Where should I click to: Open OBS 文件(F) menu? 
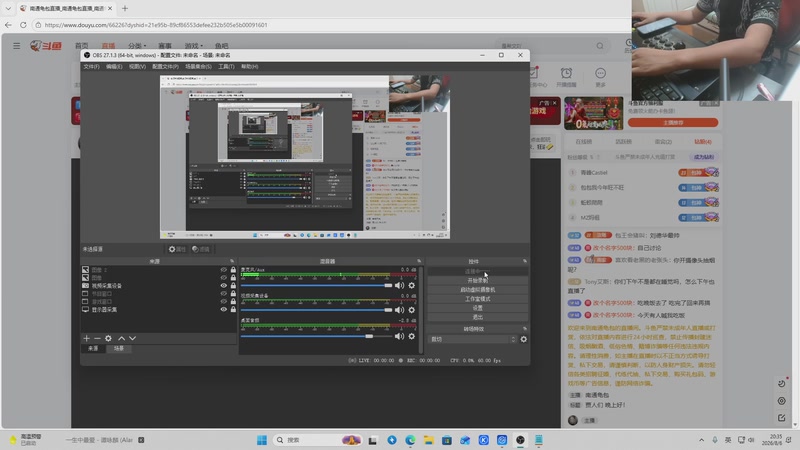pyautogui.click(x=91, y=66)
